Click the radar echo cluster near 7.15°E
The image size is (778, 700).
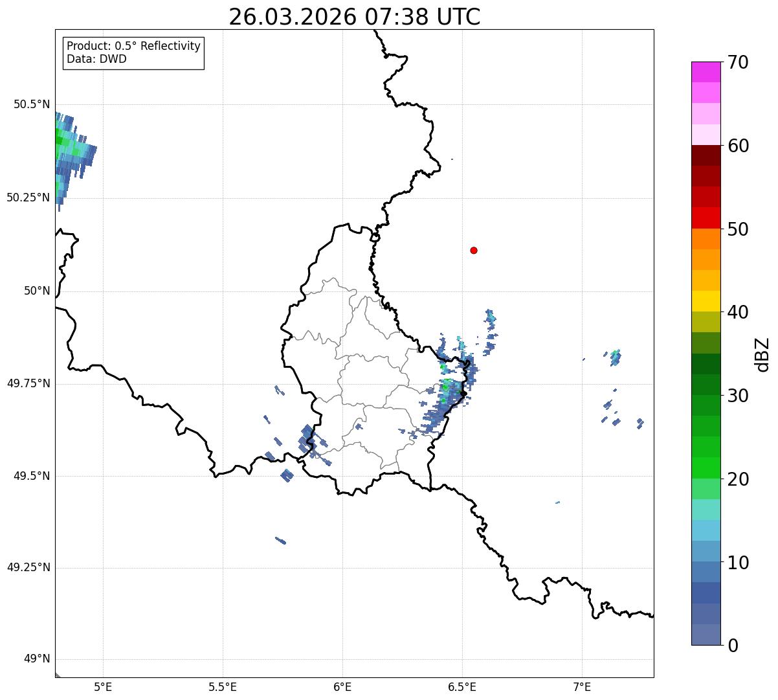(615, 357)
